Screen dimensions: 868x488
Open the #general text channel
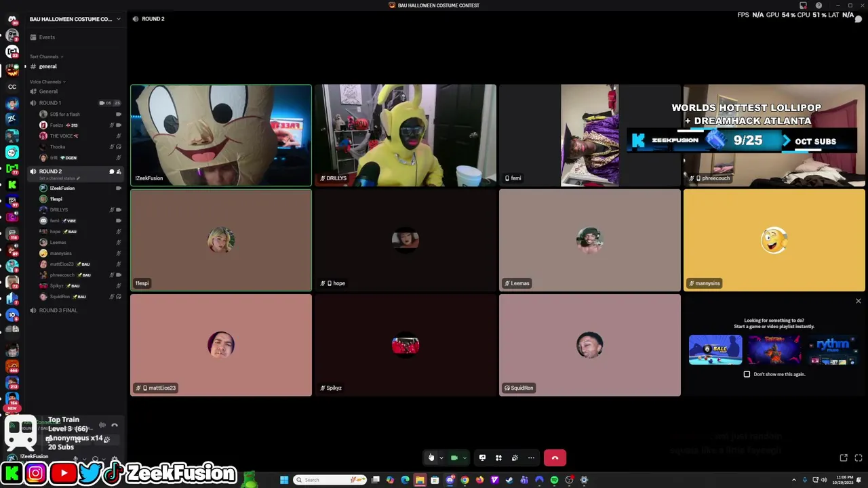pyautogui.click(x=75, y=66)
